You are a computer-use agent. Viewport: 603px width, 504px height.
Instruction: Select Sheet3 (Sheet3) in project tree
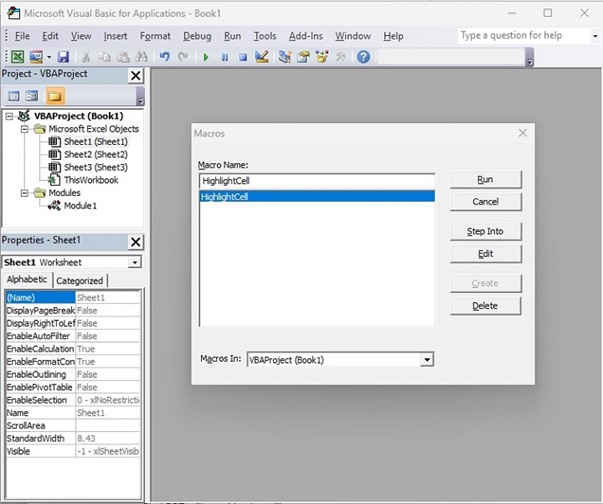(96, 167)
